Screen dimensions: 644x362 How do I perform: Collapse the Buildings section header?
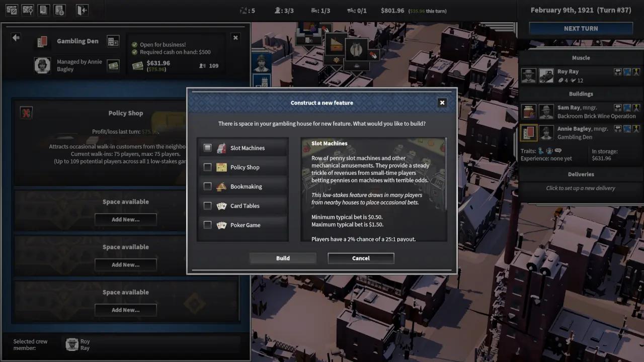581,94
